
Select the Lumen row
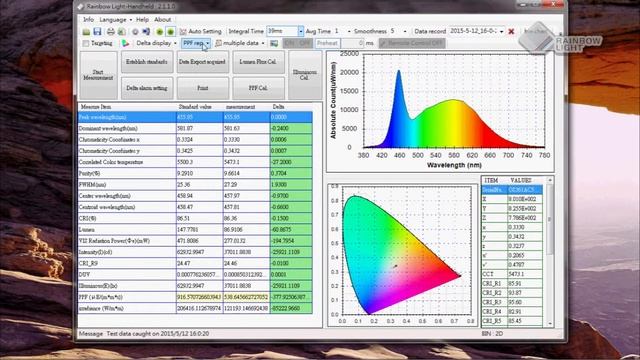195,230
